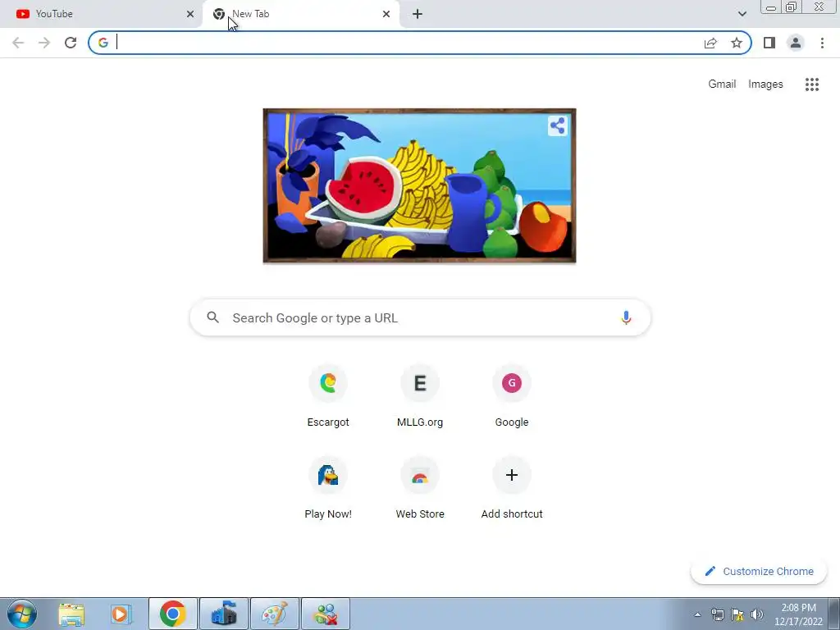840x630 pixels.
Task: Open the blue building app on taskbar
Action: coord(224,614)
